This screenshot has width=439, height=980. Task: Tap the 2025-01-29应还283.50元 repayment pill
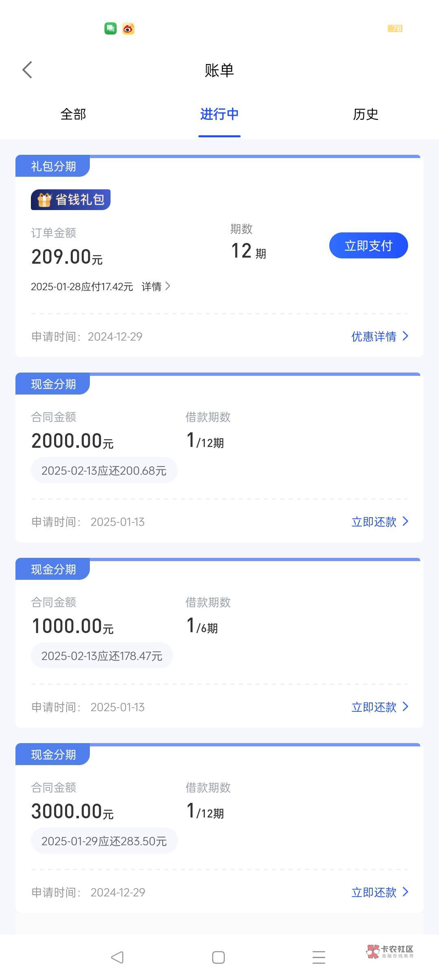[x=104, y=841]
